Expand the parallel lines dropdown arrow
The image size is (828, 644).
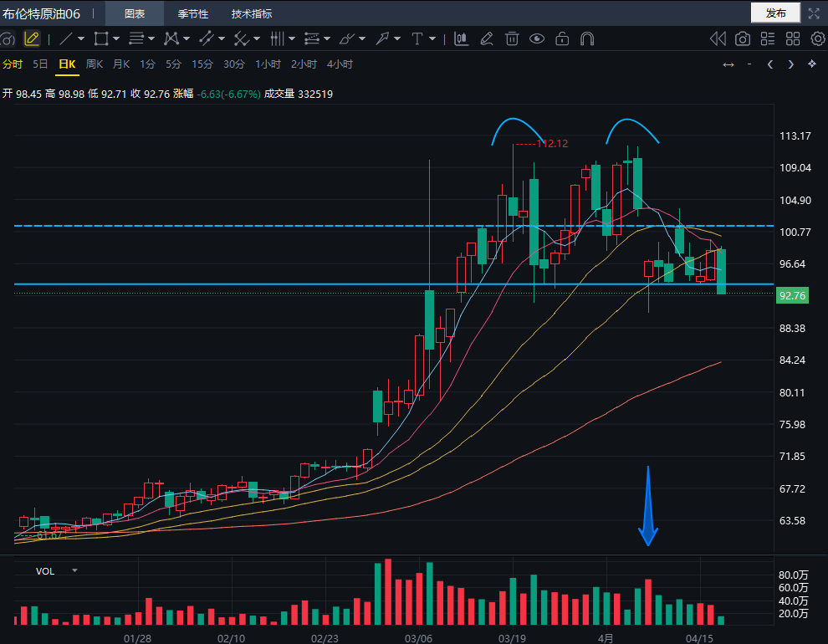click(151, 38)
